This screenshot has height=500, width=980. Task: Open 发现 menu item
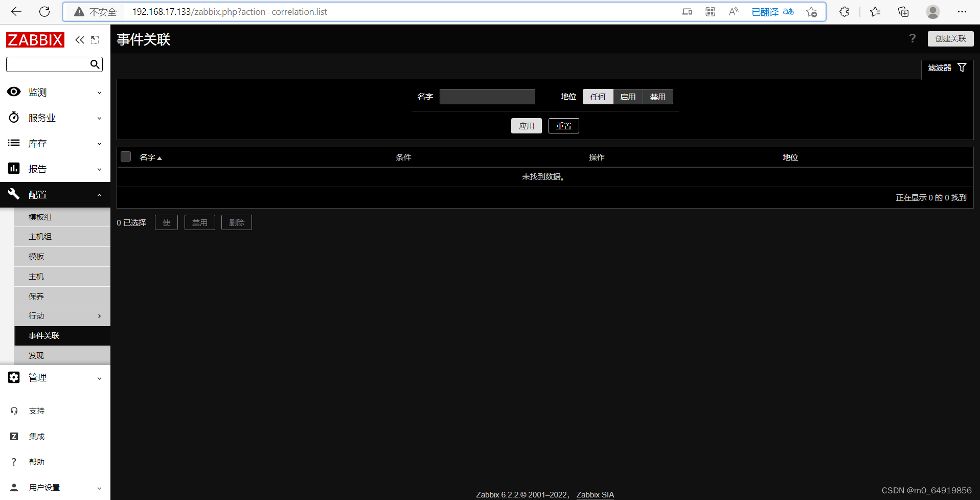pyautogui.click(x=62, y=356)
